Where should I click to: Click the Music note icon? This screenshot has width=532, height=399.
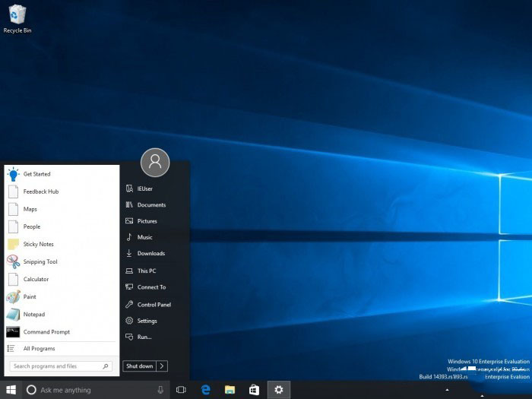coord(129,237)
